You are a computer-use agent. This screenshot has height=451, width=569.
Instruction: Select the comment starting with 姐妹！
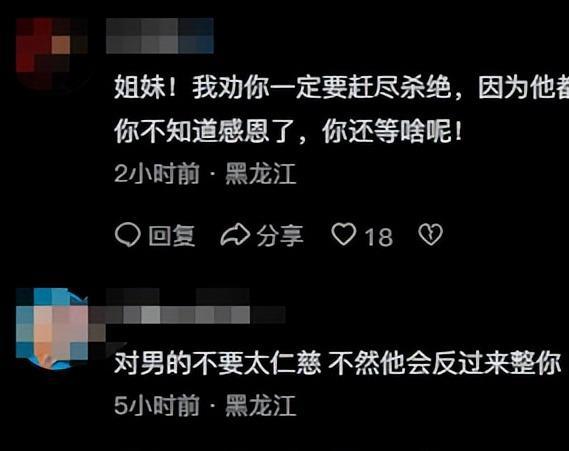(341, 109)
